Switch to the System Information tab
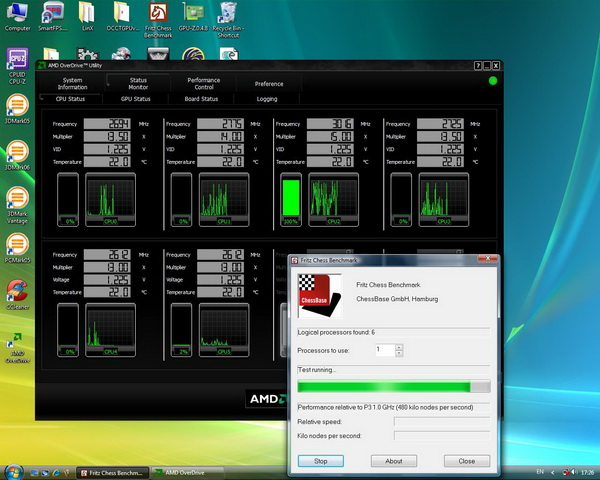This screenshot has width=600, height=480. pyautogui.click(x=73, y=84)
